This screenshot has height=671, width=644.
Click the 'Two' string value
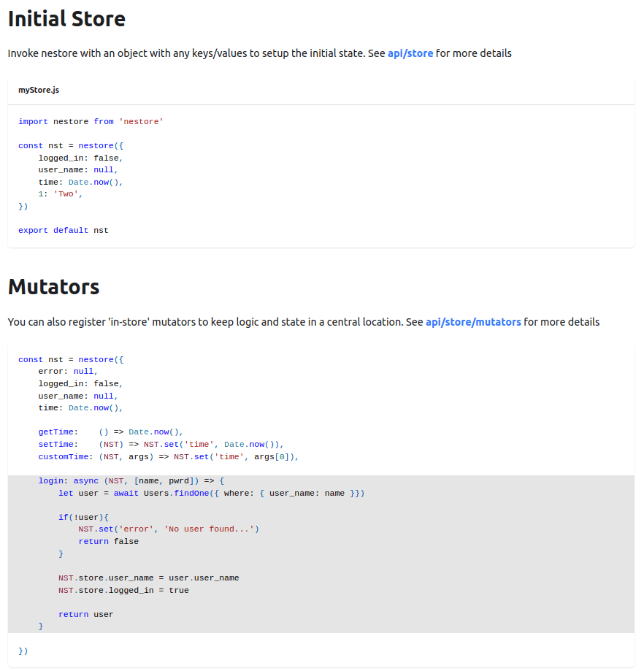[x=68, y=194]
